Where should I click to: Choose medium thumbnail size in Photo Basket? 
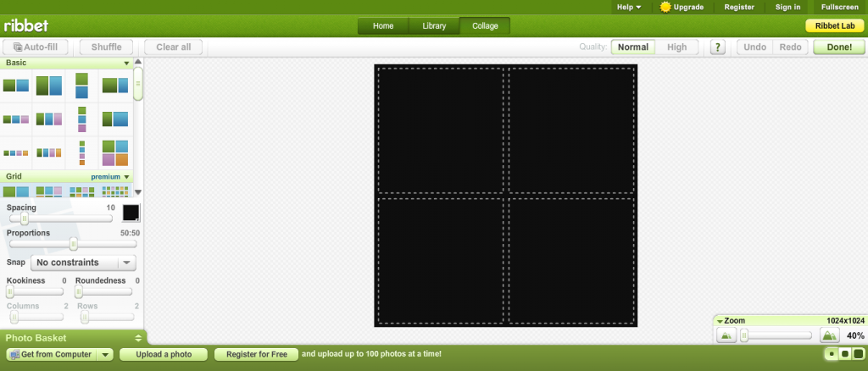click(x=845, y=354)
